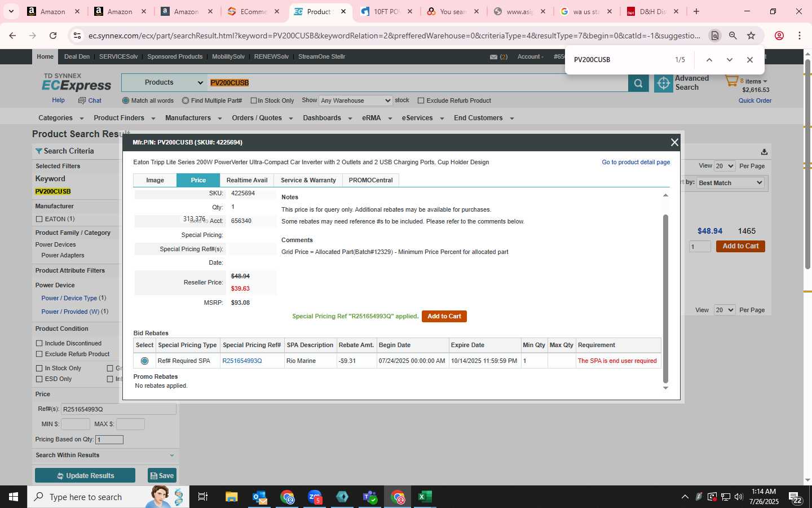Check Exclude Refurb Product in sidebar
Viewport: 812px width, 508px height.
39,354
